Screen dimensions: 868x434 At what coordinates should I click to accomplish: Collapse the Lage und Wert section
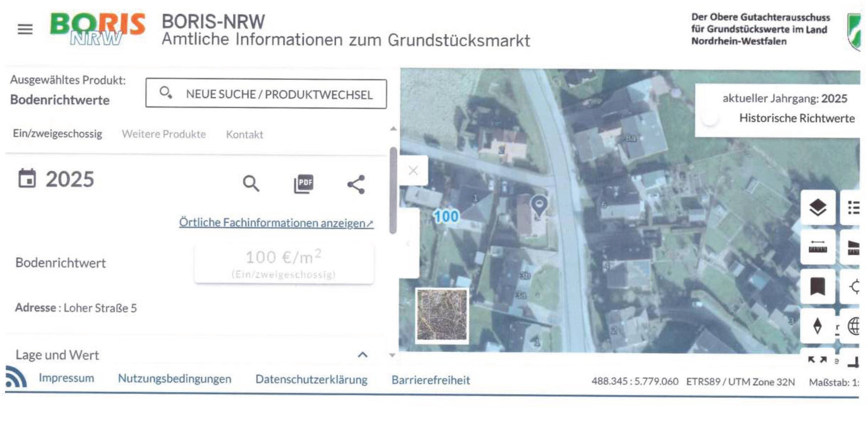click(x=363, y=355)
